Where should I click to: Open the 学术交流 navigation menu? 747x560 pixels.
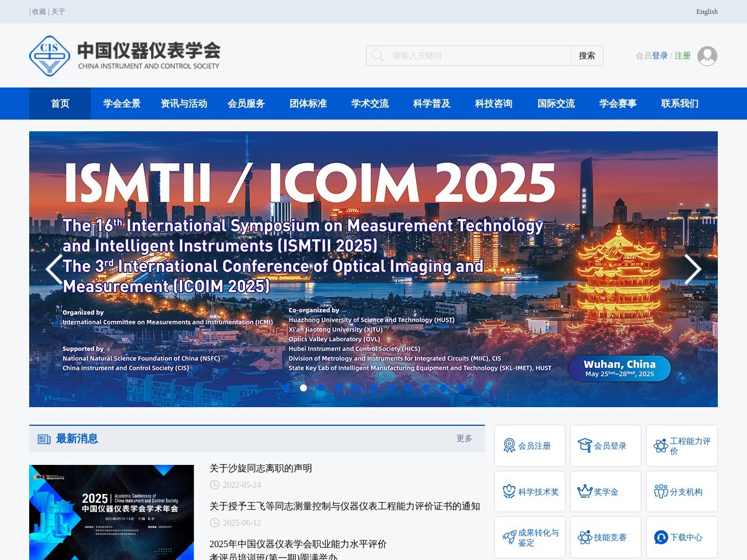369,103
